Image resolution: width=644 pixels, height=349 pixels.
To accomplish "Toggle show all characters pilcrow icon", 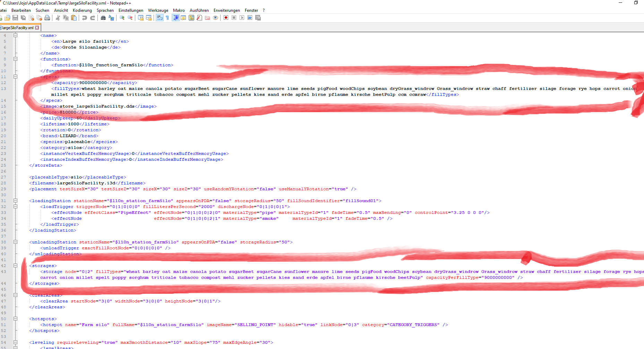I will click(167, 18).
